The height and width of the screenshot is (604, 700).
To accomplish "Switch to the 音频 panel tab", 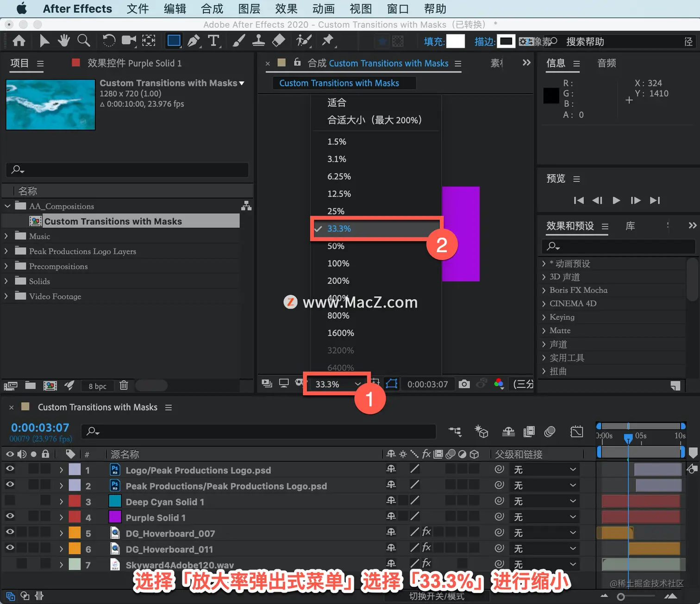I will coord(606,63).
